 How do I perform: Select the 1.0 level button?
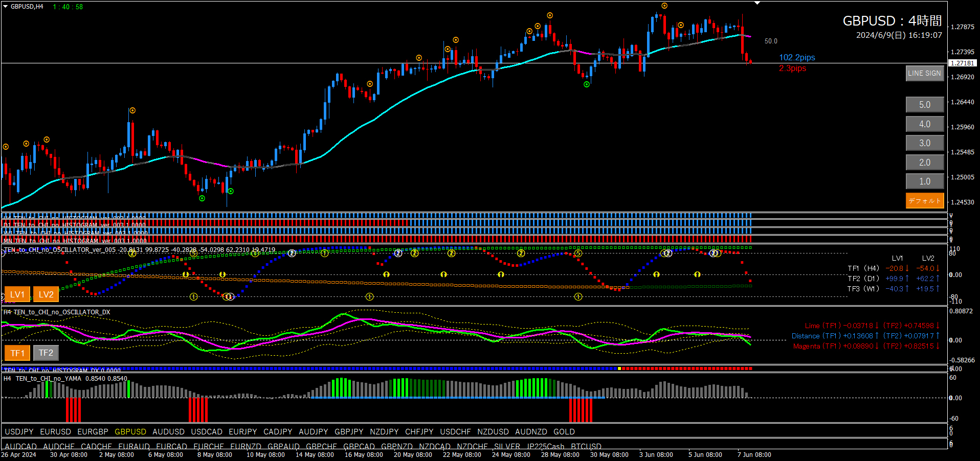point(925,181)
